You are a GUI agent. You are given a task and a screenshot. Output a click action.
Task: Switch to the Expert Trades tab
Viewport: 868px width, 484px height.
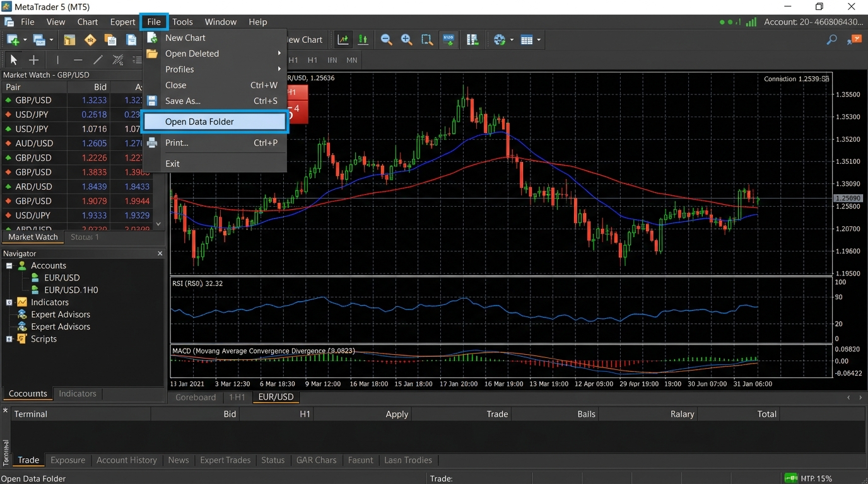225,460
